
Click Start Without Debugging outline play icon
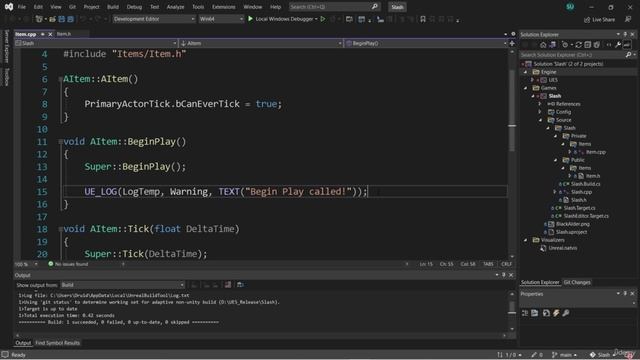(323, 19)
